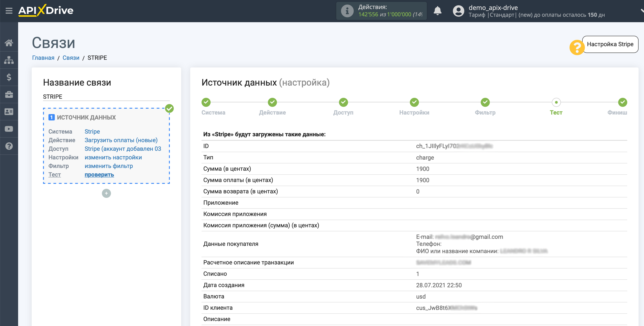Click the Сумма (в центах) value 1900

(x=423, y=169)
